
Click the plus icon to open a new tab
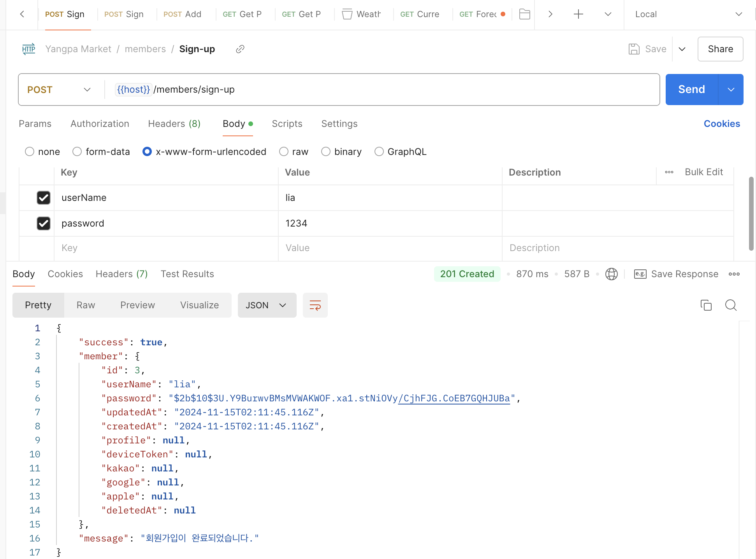coord(578,14)
